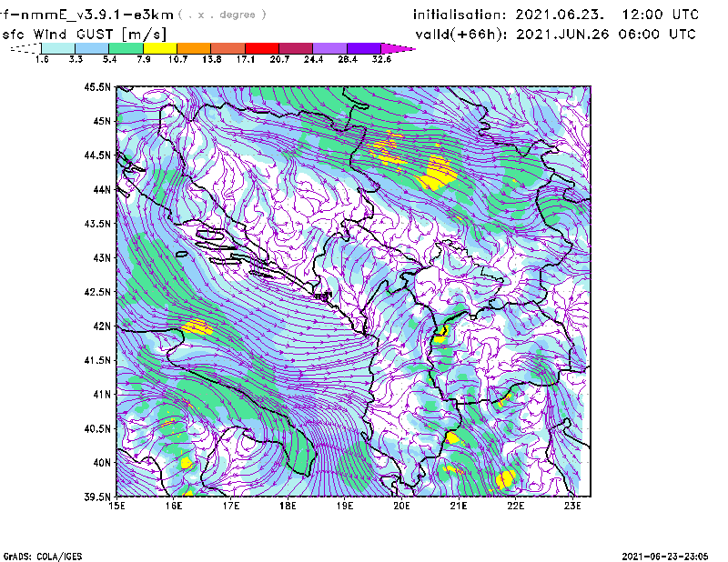Click the 40N latitude label

pos(102,463)
